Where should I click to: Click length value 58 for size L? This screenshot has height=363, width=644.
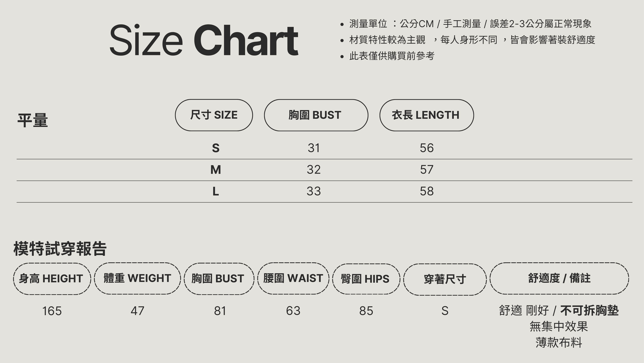426,191
